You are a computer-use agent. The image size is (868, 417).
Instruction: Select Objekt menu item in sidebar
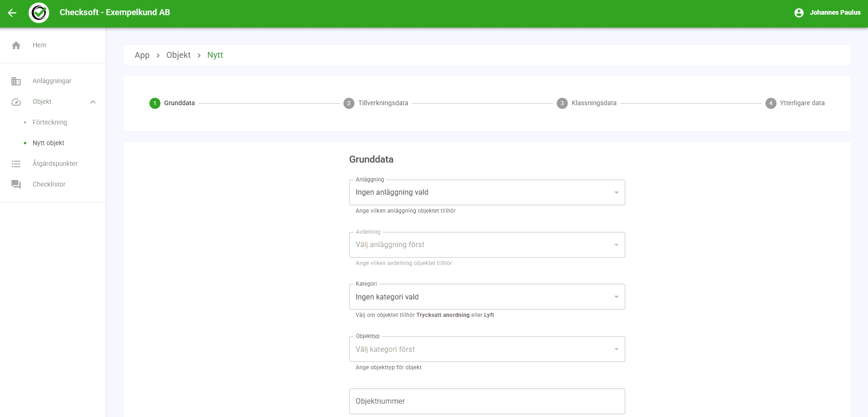click(x=53, y=102)
